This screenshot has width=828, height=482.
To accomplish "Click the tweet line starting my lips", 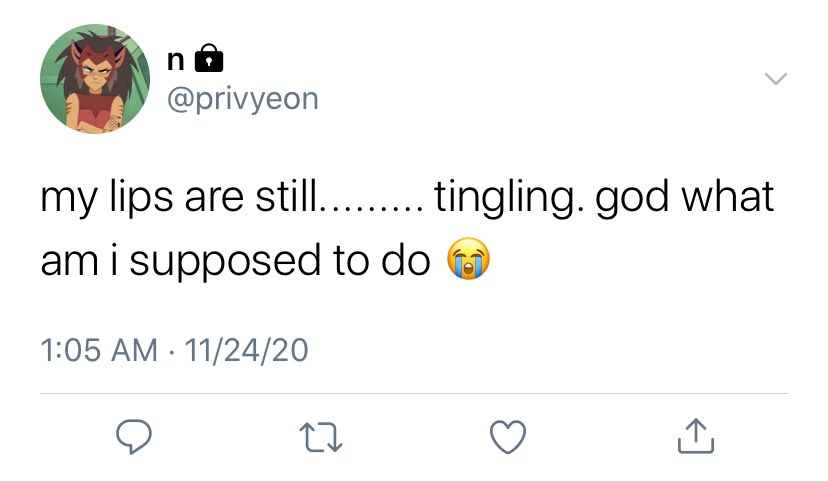I will [x=407, y=198].
